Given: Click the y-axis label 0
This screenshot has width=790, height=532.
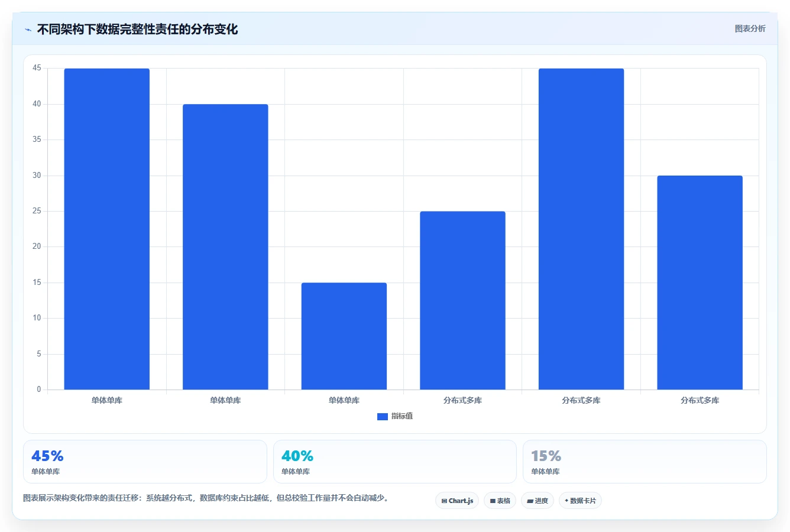Looking at the screenshot, I should click(39, 389).
